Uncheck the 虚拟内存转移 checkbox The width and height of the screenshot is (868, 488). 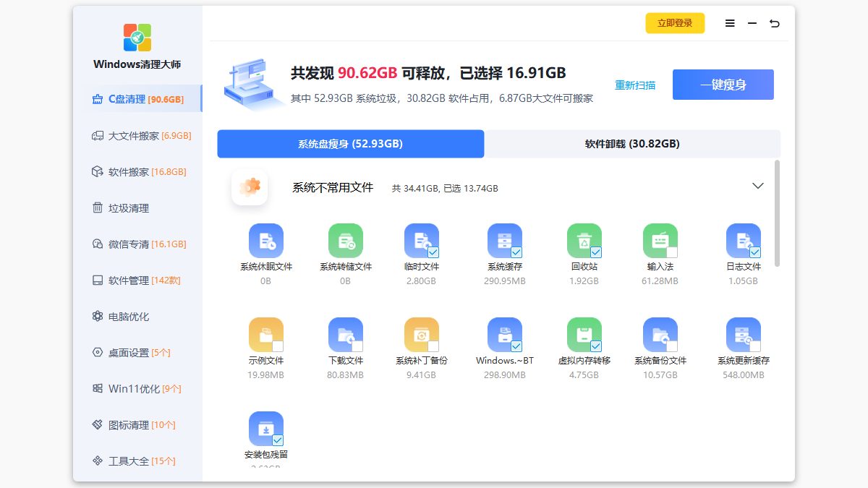tap(596, 346)
